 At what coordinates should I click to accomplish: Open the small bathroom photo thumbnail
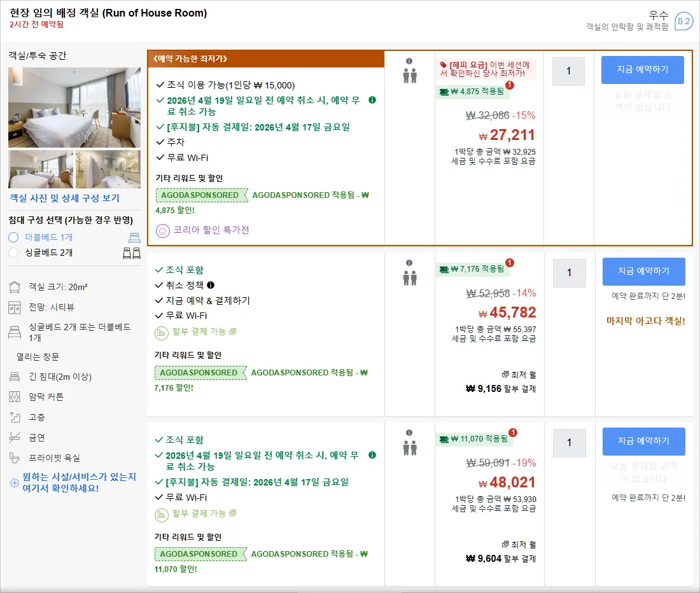[108, 169]
